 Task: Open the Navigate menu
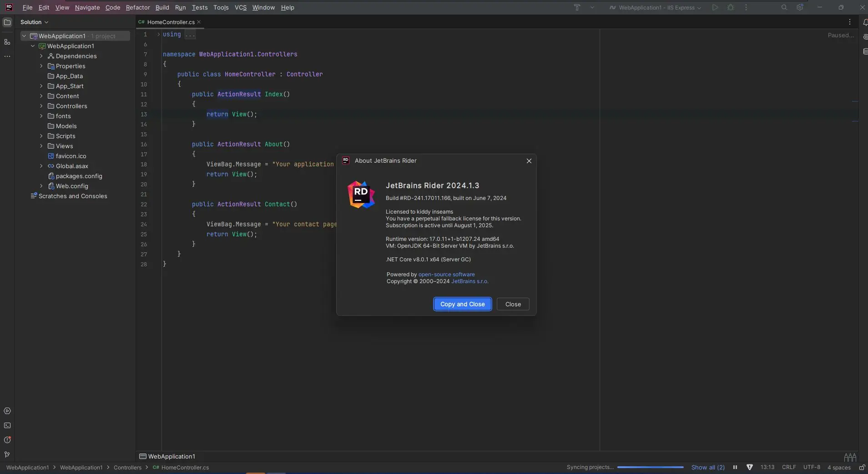point(87,7)
